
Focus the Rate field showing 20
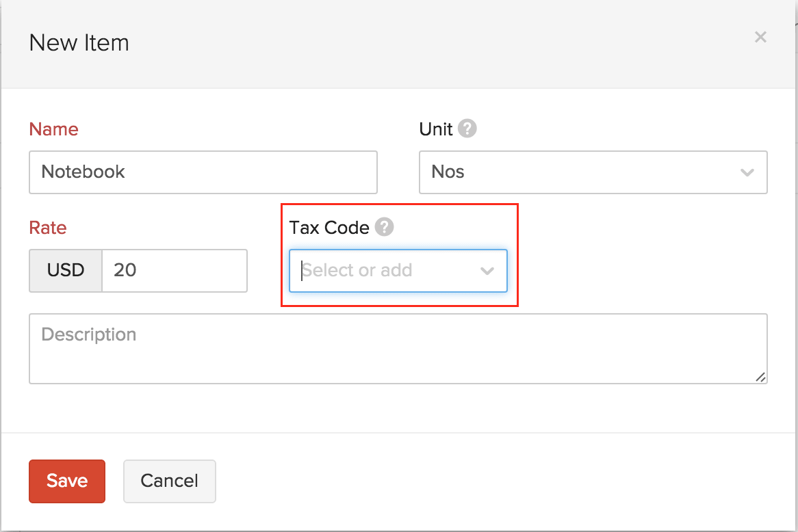(174, 270)
